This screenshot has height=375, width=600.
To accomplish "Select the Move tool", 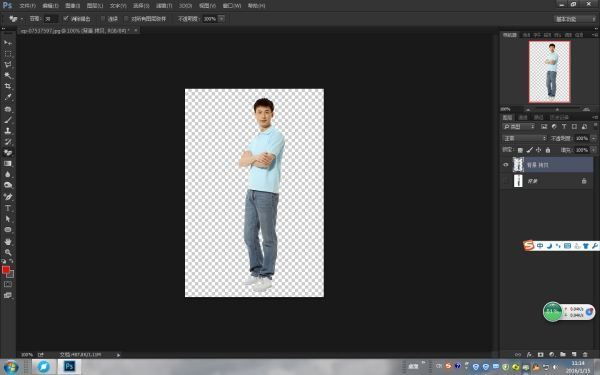I will coord(8,42).
